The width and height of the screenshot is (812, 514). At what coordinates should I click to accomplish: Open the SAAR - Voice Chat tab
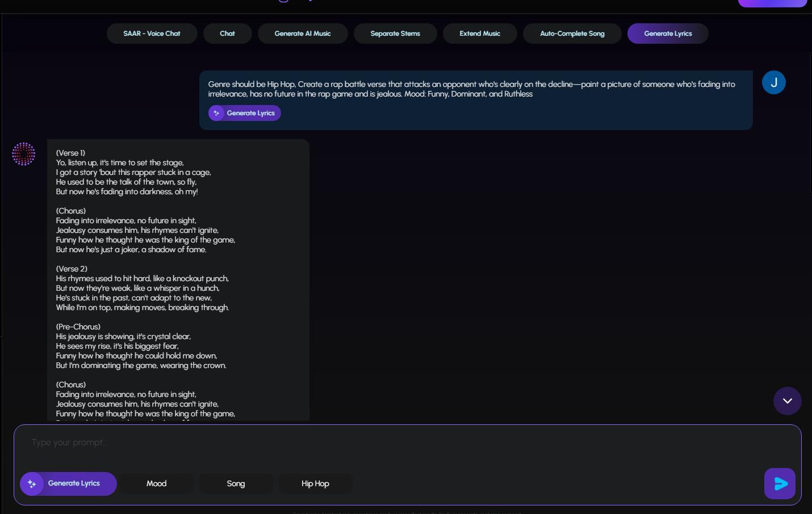pos(152,34)
